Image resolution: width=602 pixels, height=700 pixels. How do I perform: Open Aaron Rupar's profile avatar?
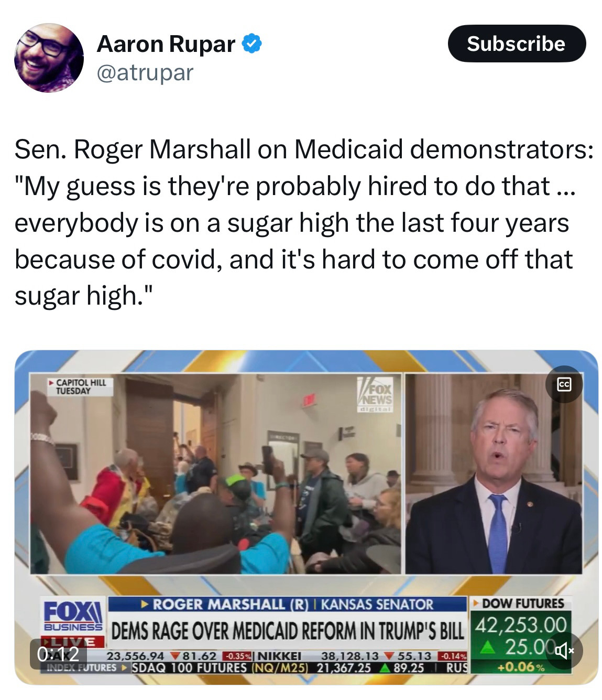49,58
